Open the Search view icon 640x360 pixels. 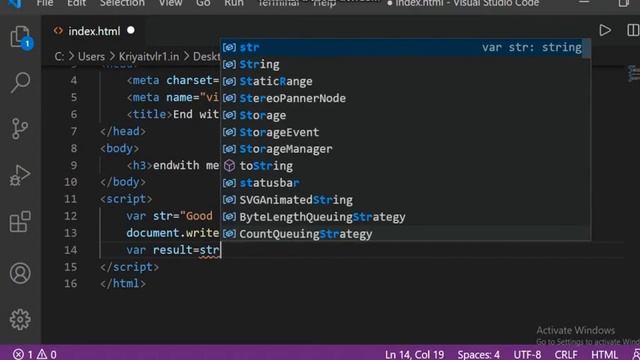(x=20, y=82)
